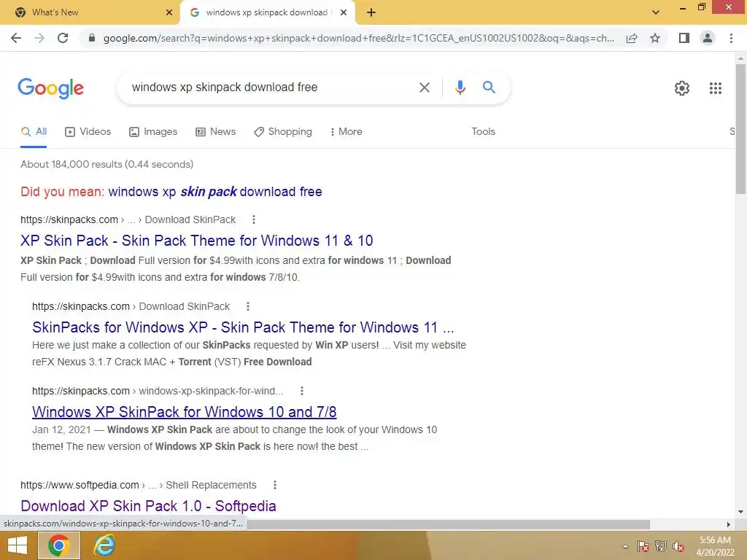The height and width of the screenshot is (560, 747).
Task: Switch to Videos results
Action: pos(88,131)
